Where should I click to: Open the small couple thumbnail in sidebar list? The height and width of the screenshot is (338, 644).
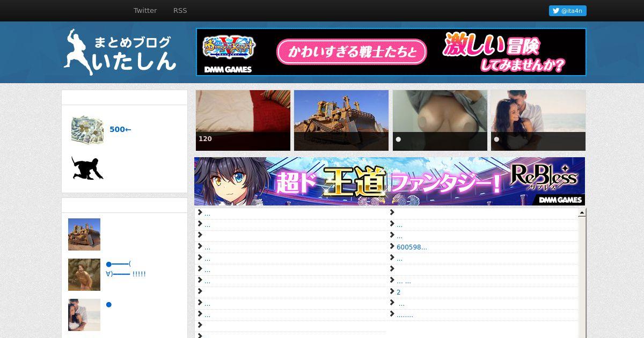point(84,315)
